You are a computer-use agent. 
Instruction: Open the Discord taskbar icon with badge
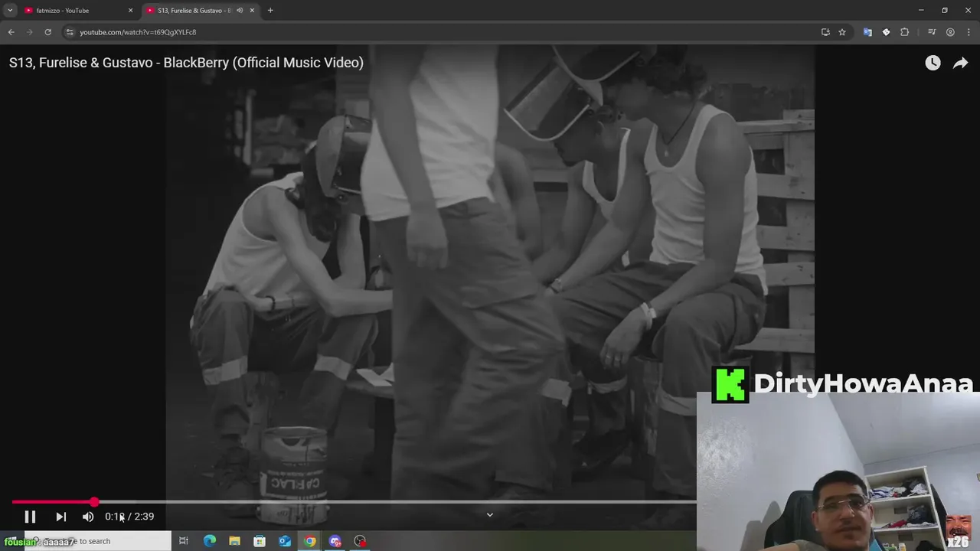pyautogui.click(x=335, y=541)
